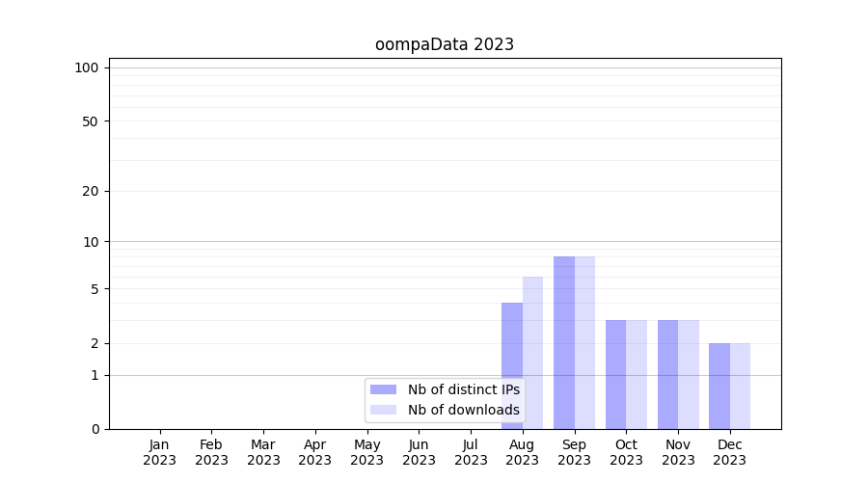868x482 pixels.
Task: Click the Nov 2023 downloads bar
Action: pos(689,374)
